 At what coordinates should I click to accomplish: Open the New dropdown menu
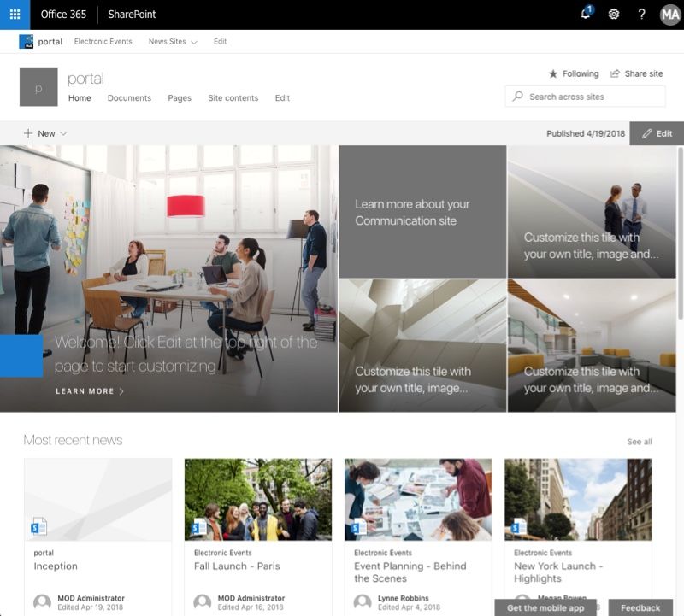tap(43, 133)
